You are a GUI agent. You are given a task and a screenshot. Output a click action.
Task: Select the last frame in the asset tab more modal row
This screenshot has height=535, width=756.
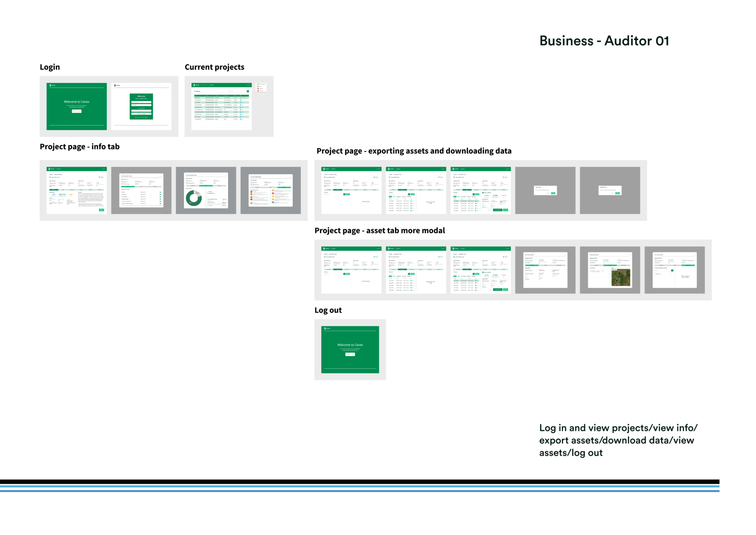674,270
